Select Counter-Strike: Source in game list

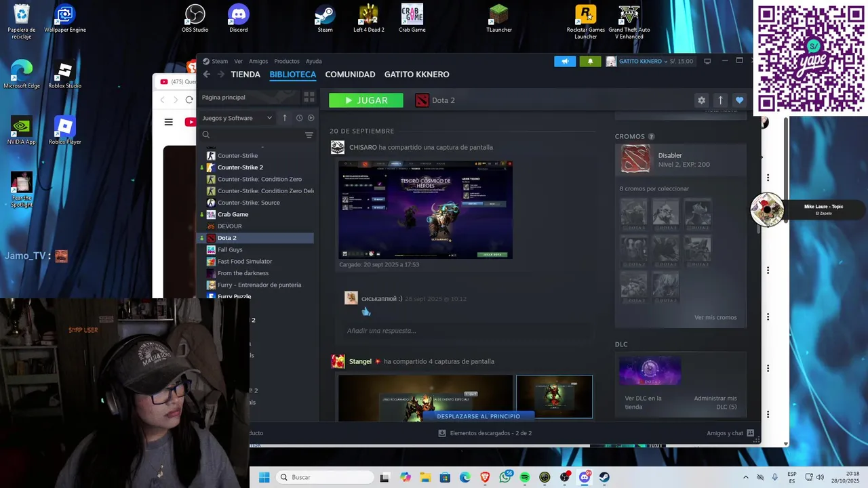[x=248, y=203]
